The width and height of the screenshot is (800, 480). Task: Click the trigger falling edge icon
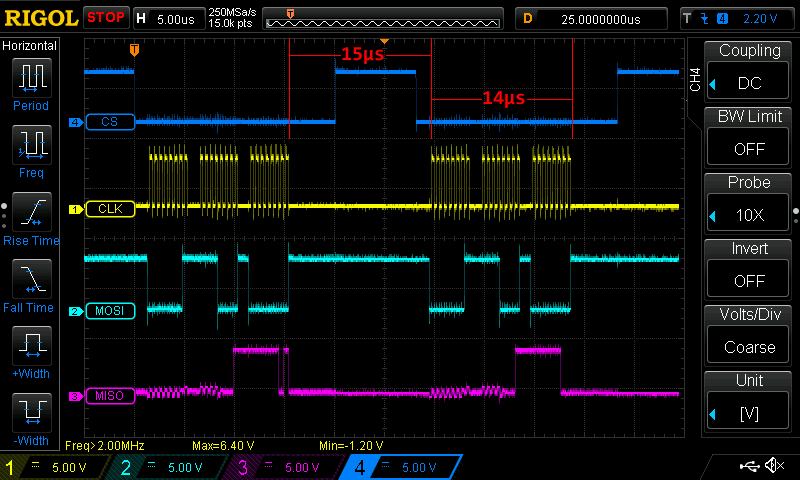(705, 19)
